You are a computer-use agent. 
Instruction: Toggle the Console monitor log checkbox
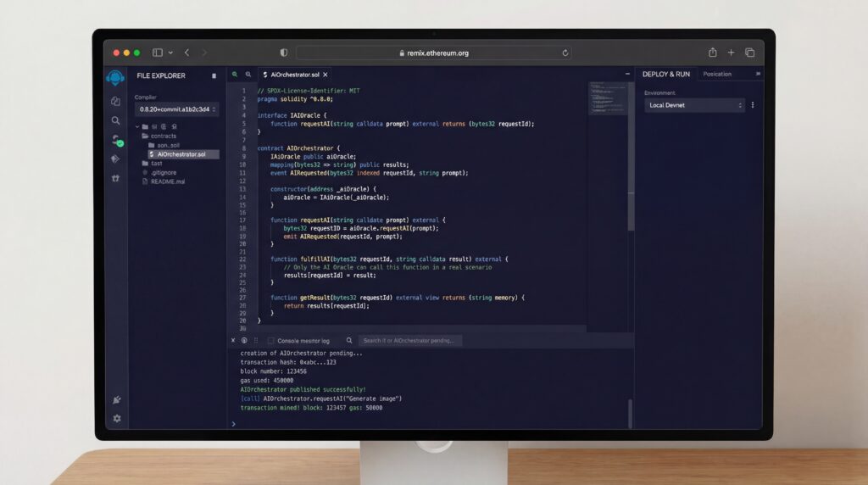coord(270,341)
